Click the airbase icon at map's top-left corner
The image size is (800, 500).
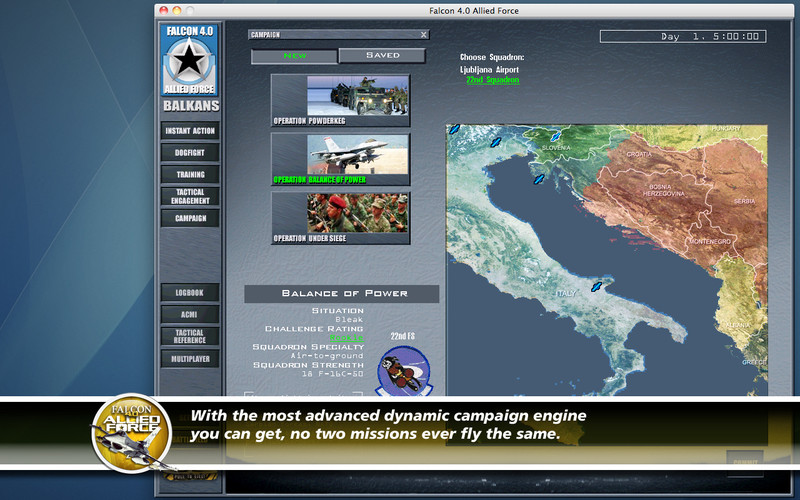[454, 129]
